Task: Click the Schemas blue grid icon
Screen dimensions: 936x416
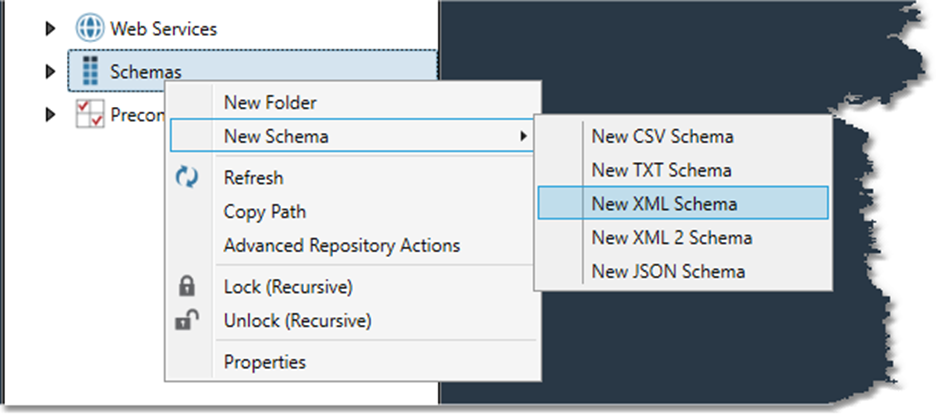Action: coord(90,71)
